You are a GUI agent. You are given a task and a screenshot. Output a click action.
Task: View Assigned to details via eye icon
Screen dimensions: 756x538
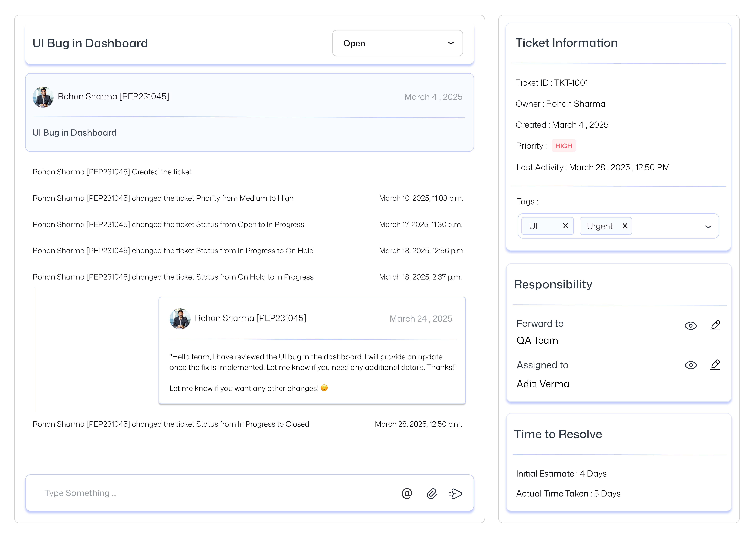pos(691,365)
